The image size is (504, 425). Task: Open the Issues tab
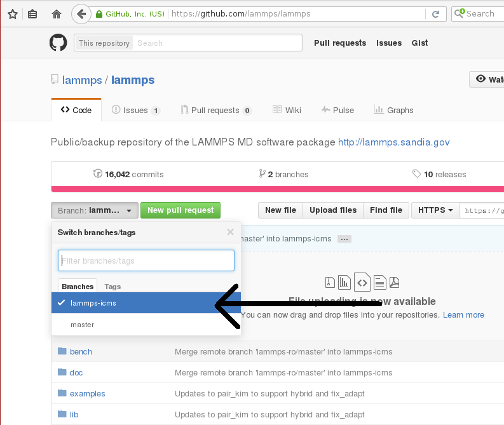click(x=135, y=110)
